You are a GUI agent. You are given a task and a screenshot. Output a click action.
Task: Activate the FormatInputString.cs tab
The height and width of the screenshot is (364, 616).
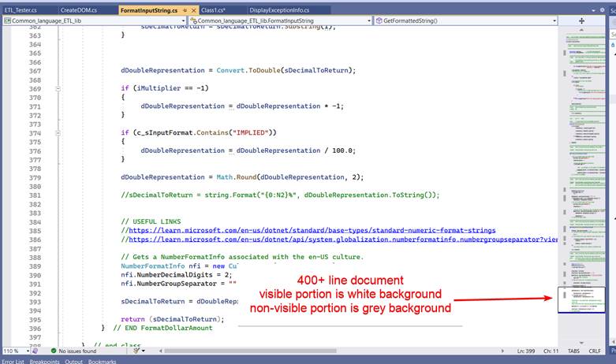coord(149,10)
